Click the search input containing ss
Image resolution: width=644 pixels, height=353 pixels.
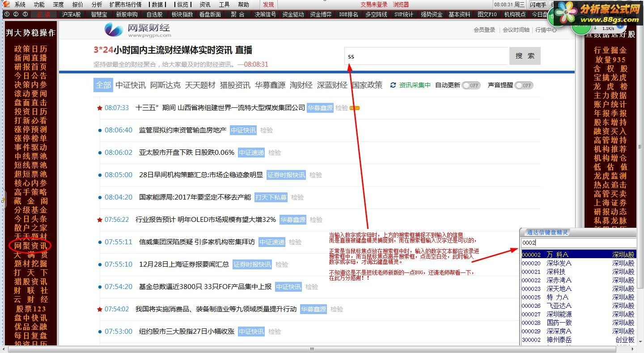click(x=427, y=56)
